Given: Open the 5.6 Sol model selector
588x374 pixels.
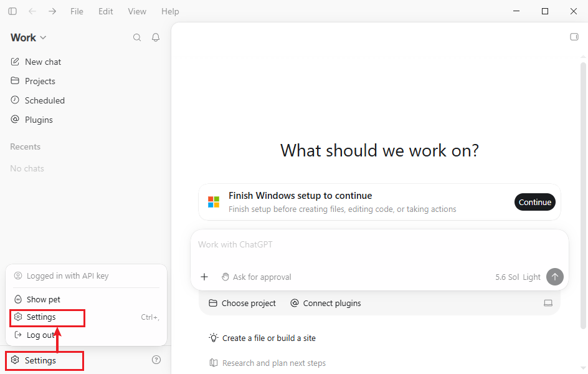Looking at the screenshot, I should tap(507, 277).
